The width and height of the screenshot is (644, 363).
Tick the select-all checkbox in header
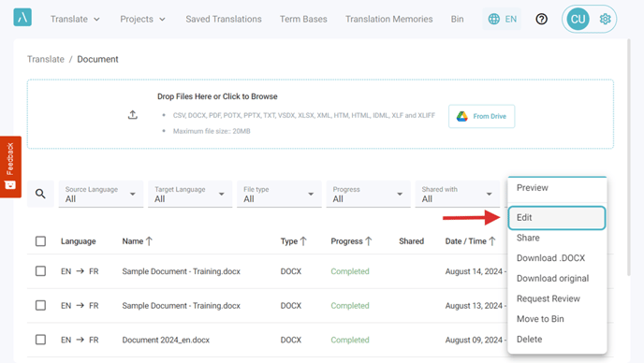(40, 241)
